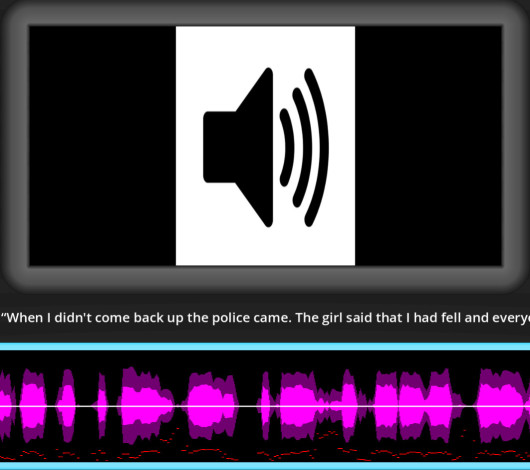Click the black area right of the white thumbnail
This screenshot has height=470, width=530.
pyautogui.click(x=428, y=146)
